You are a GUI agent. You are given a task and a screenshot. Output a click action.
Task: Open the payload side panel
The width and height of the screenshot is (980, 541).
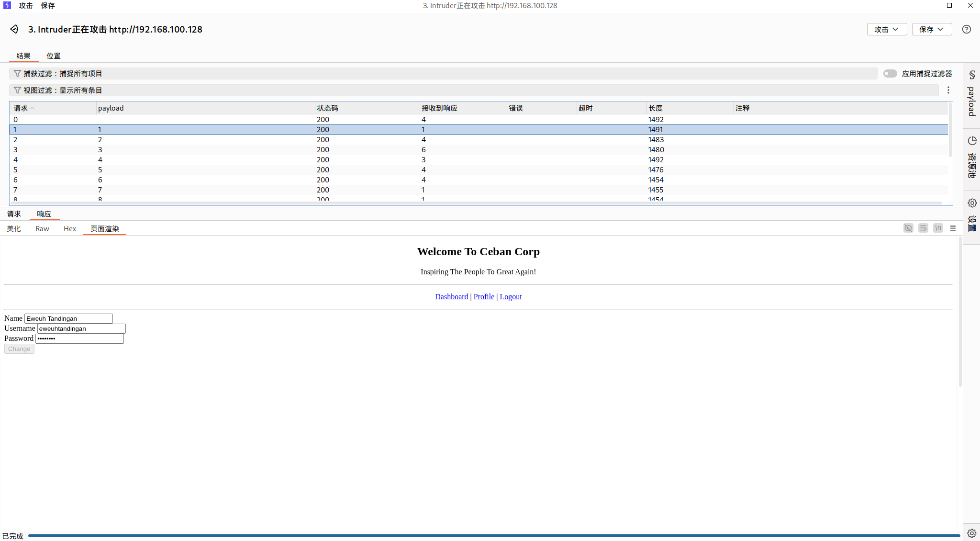pos(971,95)
